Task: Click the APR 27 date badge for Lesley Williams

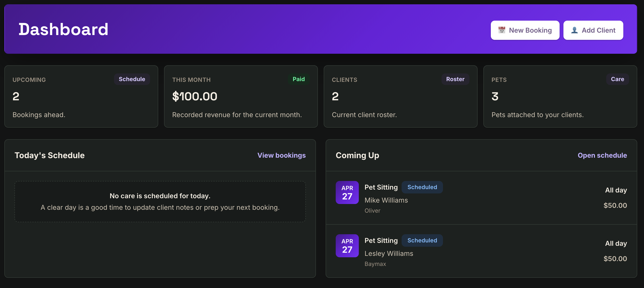Action: pyautogui.click(x=347, y=246)
